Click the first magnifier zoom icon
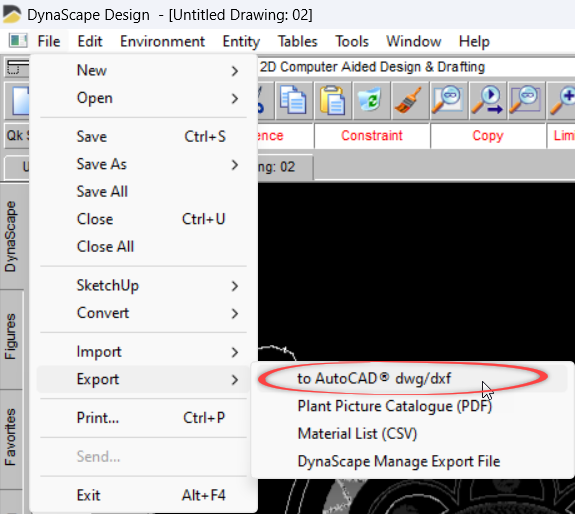The width and height of the screenshot is (575, 514). [448, 100]
